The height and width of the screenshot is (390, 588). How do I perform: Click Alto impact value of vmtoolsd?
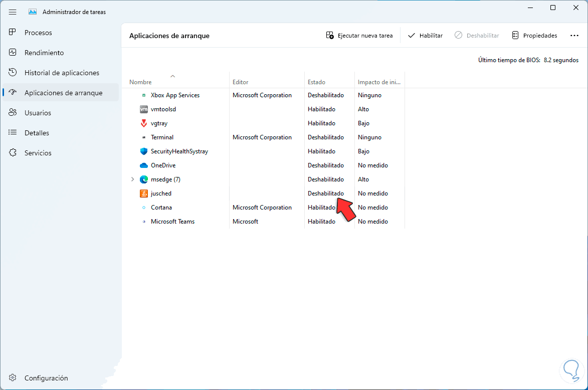click(363, 109)
